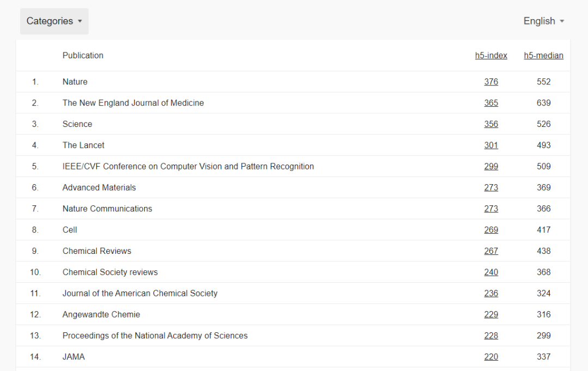Select the Angewandte Chemie publication name
The height and width of the screenshot is (371, 588).
tap(101, 314)
